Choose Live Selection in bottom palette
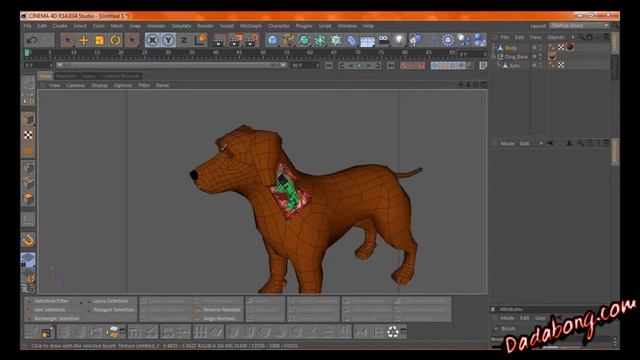 [x=50, y=310]
